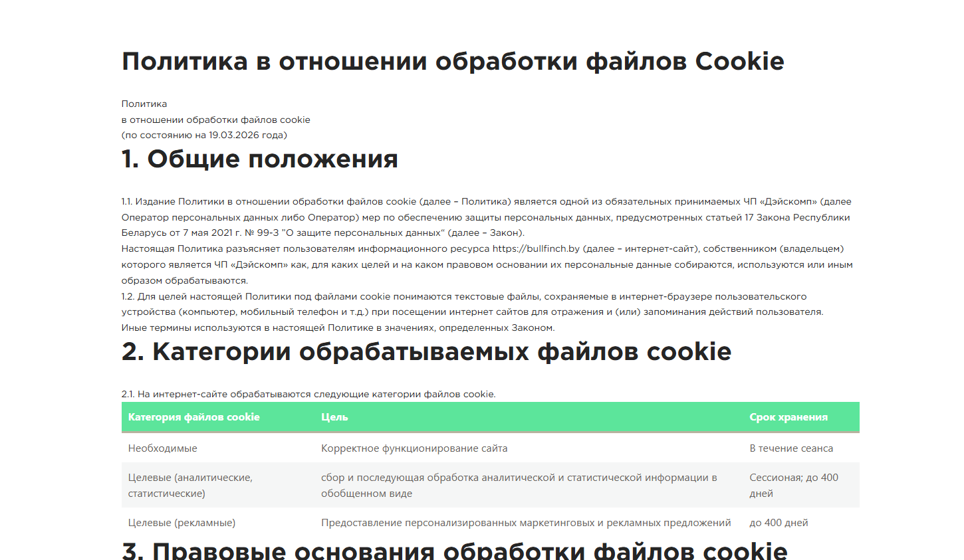Viewport: 964px width, 560px height.
Task: Click the '2. Категории обрабатываемых файлов cookie' heading
Action: 426,352
